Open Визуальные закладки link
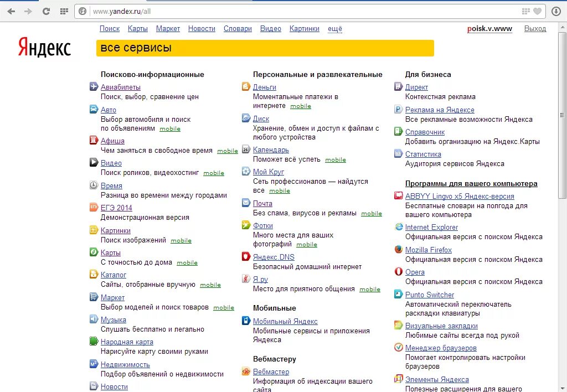Screen dimensions: 567x392 [441, 326]
